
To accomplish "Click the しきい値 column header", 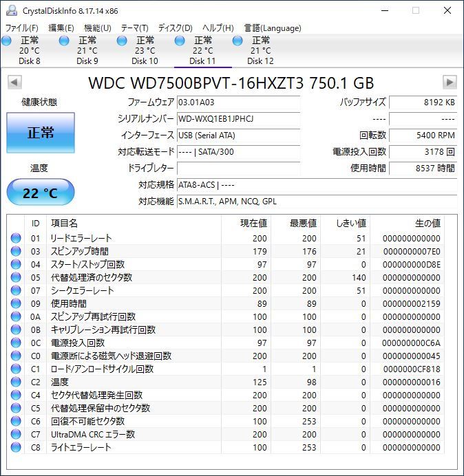I will point(345,224).
